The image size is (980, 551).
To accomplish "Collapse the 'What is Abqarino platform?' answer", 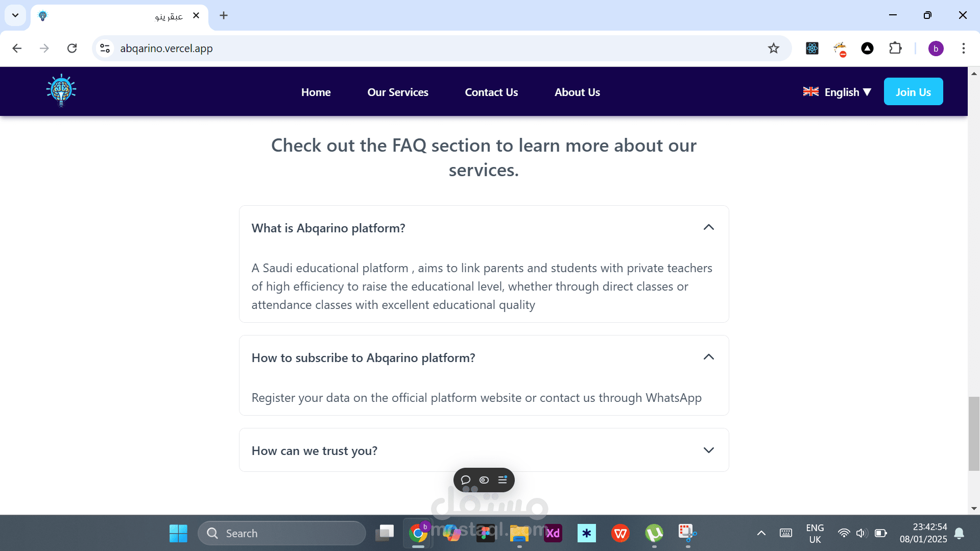I will coord(708,228).
